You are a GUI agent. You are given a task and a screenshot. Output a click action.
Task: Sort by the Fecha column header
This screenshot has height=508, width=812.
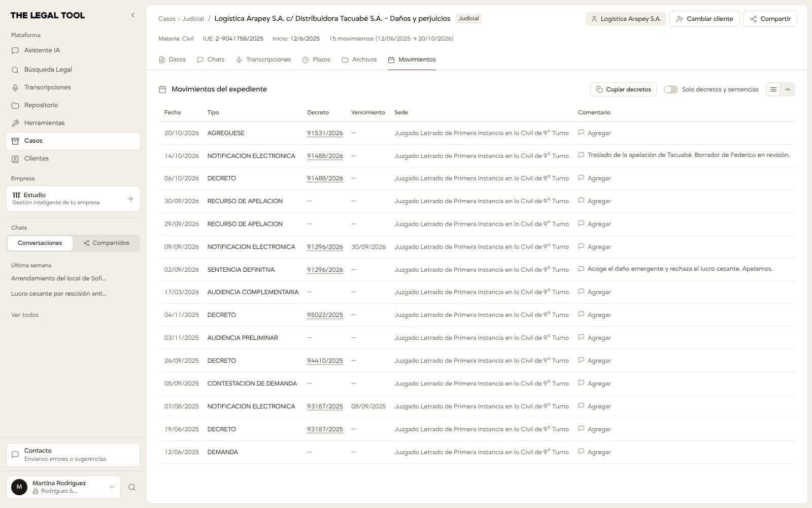click(x=173, y=112)
